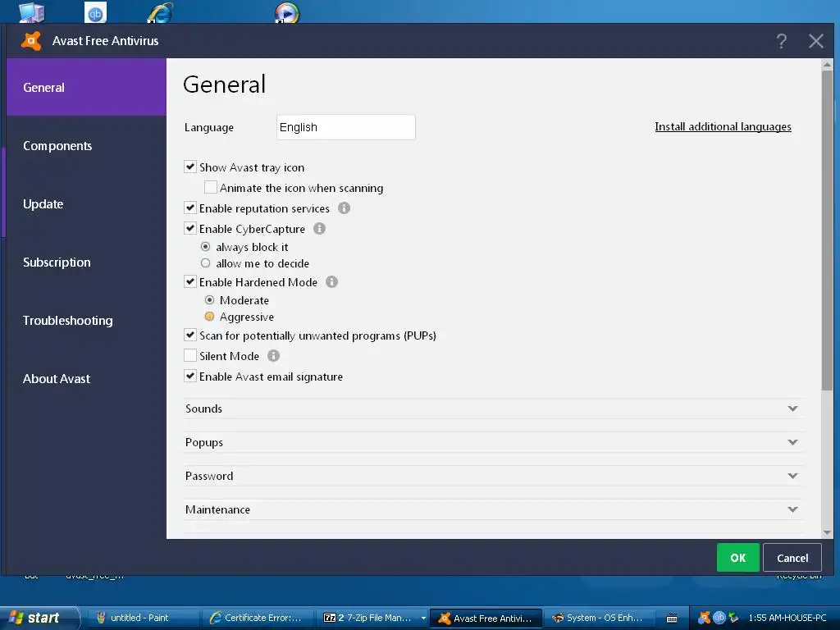The image size is (840, 630).
Task: Open Windows Media Player desktop shortcut
Action: (286, 11)
